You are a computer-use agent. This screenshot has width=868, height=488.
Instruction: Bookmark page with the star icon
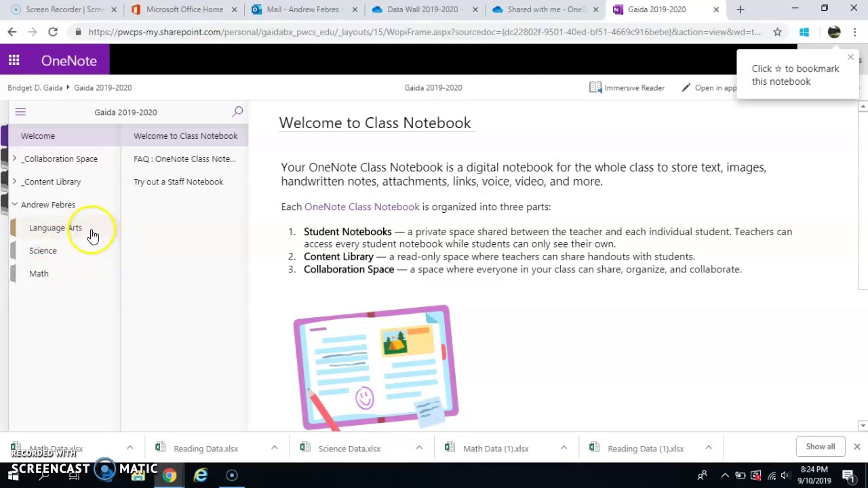click(x=777, y=32)
